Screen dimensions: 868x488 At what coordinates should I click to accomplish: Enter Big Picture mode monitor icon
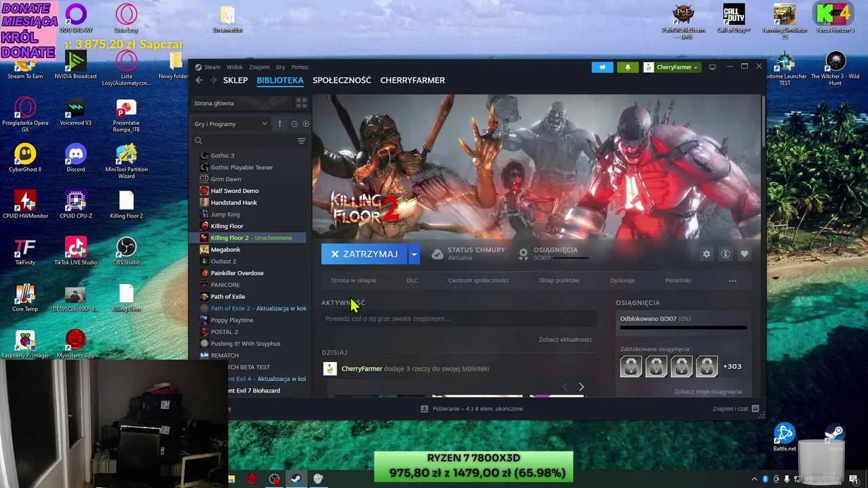[712, 67]
